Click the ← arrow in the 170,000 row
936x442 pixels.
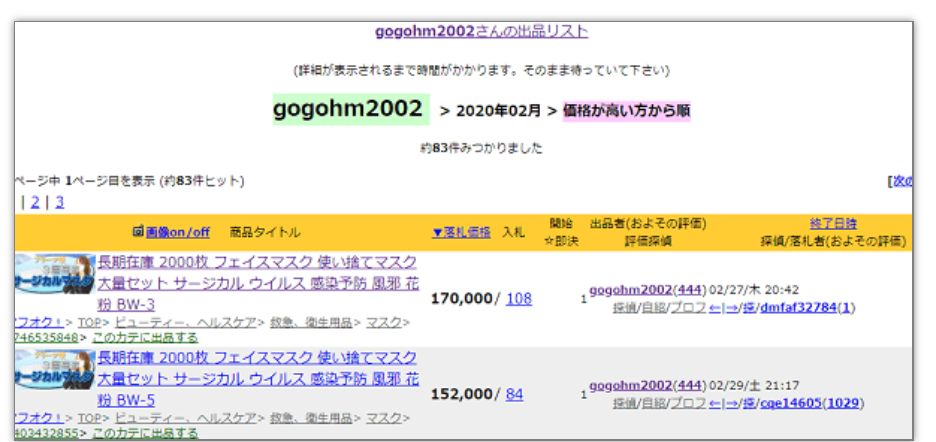pyautogui.click(x=715, y=308)
